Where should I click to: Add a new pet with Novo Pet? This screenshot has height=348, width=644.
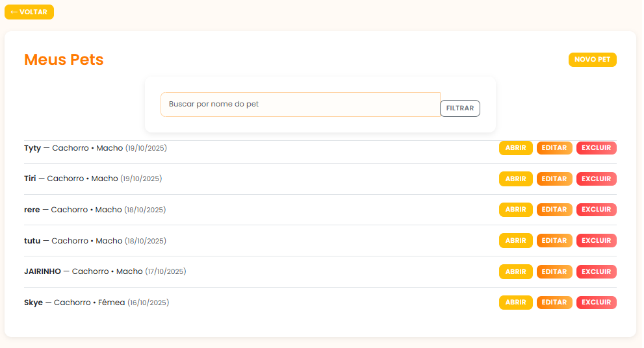[x=592, y=60]
